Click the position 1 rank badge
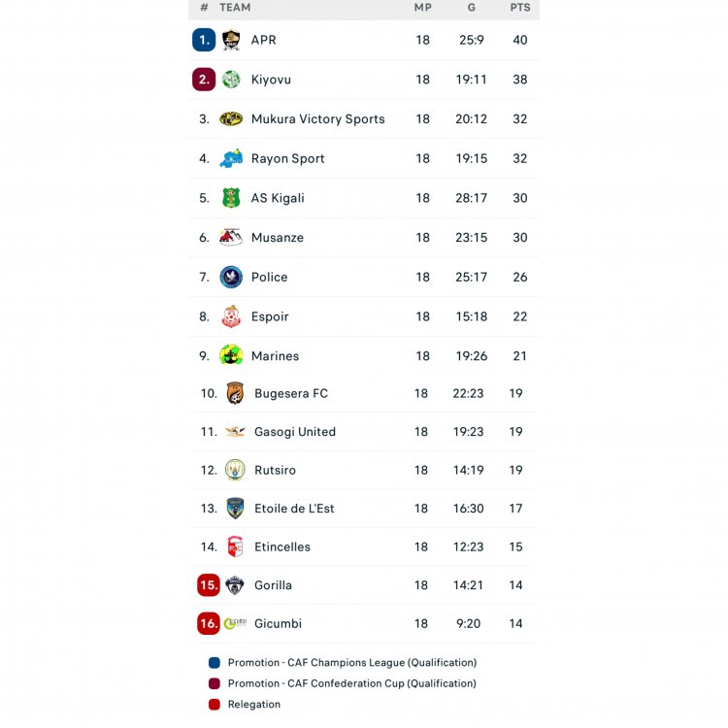The width and height of the screenshot is (728, 728). click(204, 40)
